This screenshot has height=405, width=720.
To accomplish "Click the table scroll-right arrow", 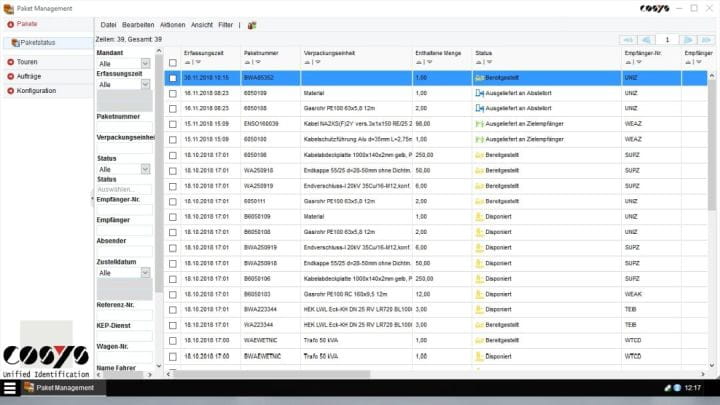I will (x=703, y=374).
